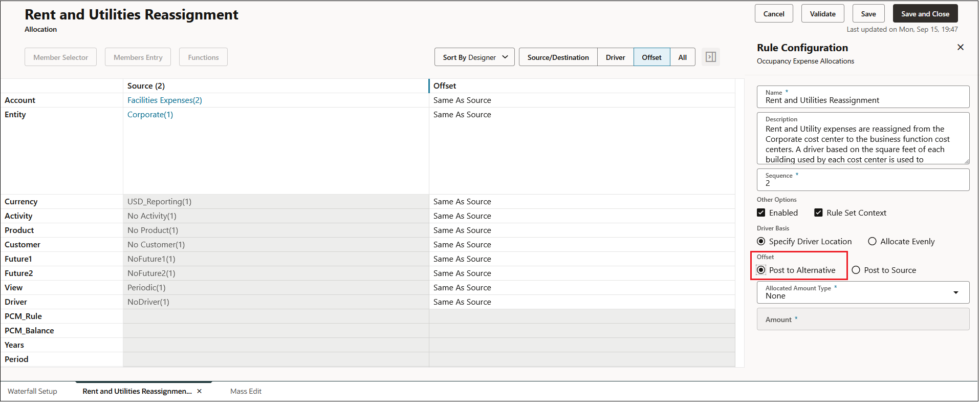Click the Validate button
Image resolution: width=980 pixels, height=404 pixels.
(822, 14)
